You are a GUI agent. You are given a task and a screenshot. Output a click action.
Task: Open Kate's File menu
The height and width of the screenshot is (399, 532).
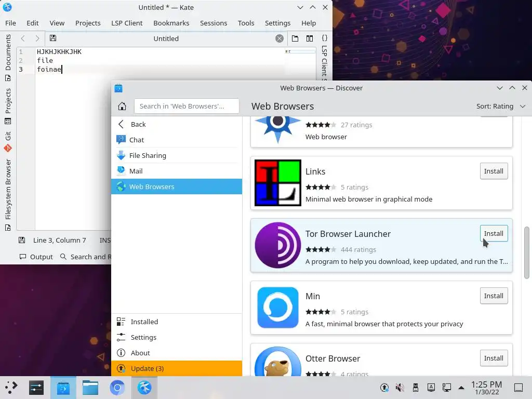coord(10,23)
